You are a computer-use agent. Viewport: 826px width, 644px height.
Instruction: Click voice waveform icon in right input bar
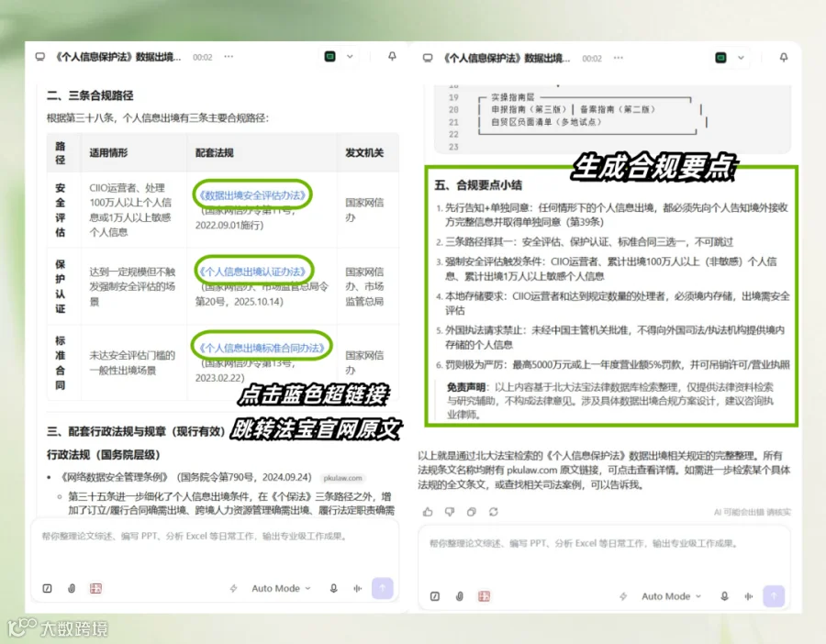[x=749, y=596]
